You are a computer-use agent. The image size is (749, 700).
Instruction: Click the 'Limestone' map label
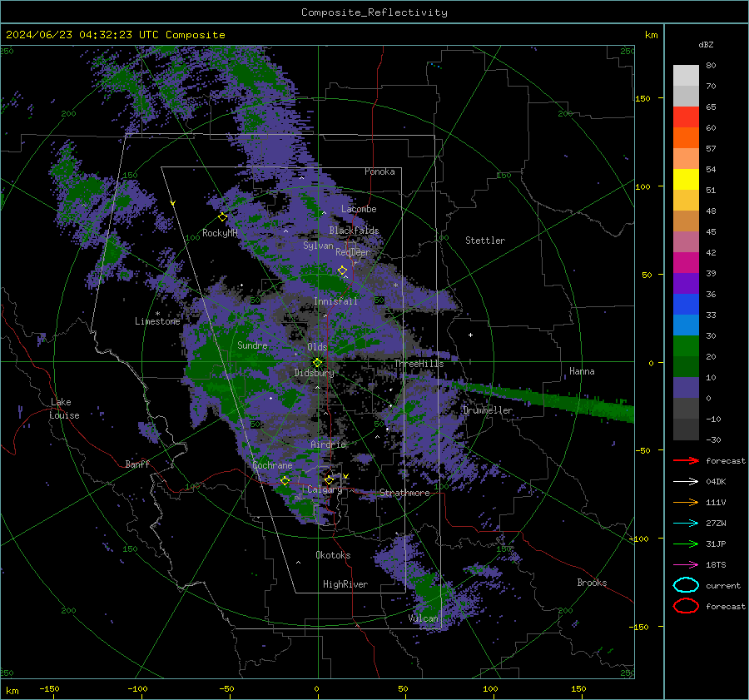(x=157, y=321)
